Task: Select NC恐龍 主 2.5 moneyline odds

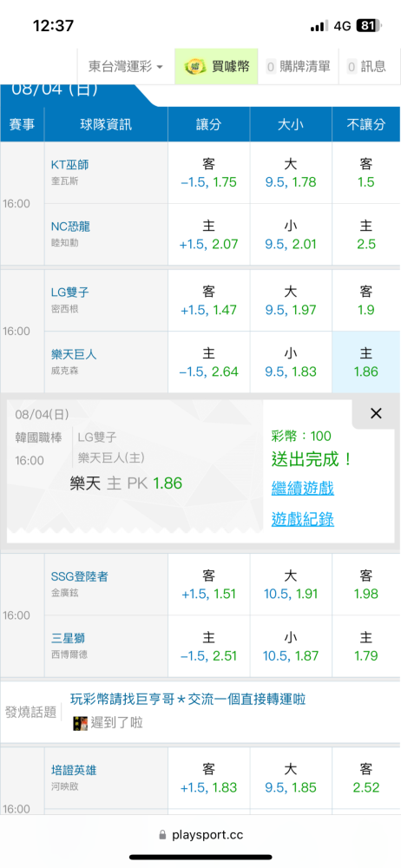Action: tap(366, 234)
